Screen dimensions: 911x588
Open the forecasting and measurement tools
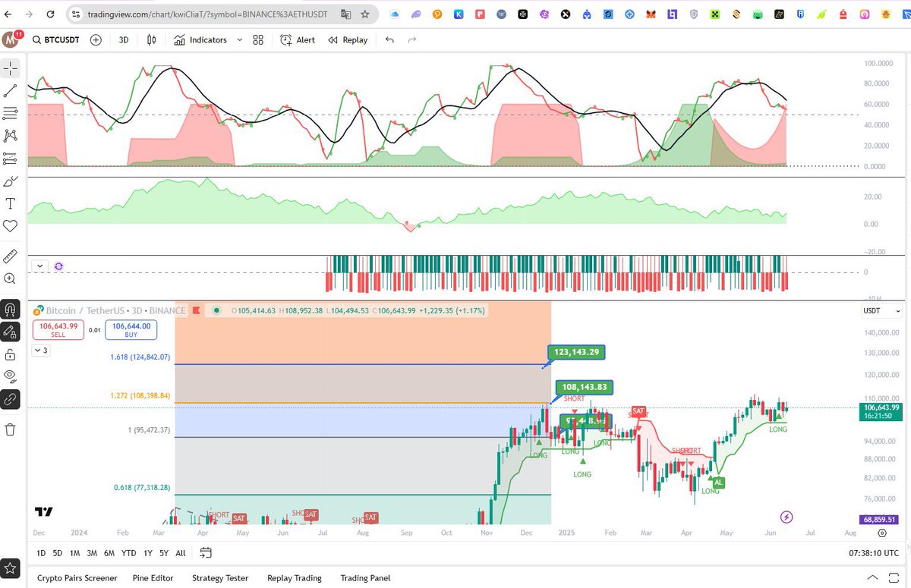pyautogui.click(x=11, y=159)
